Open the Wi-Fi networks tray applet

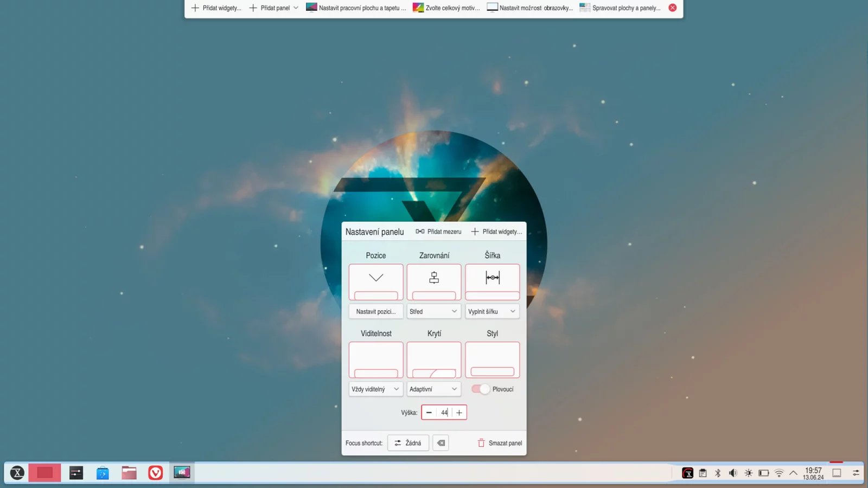click(x=779, y=473)
